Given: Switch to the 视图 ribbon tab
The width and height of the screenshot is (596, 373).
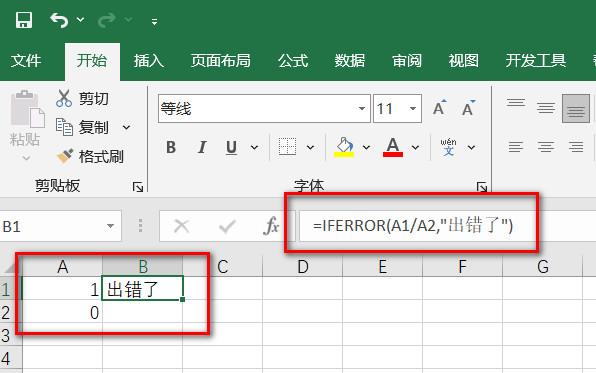Looking at the screenshot, I should pos(463,61).
